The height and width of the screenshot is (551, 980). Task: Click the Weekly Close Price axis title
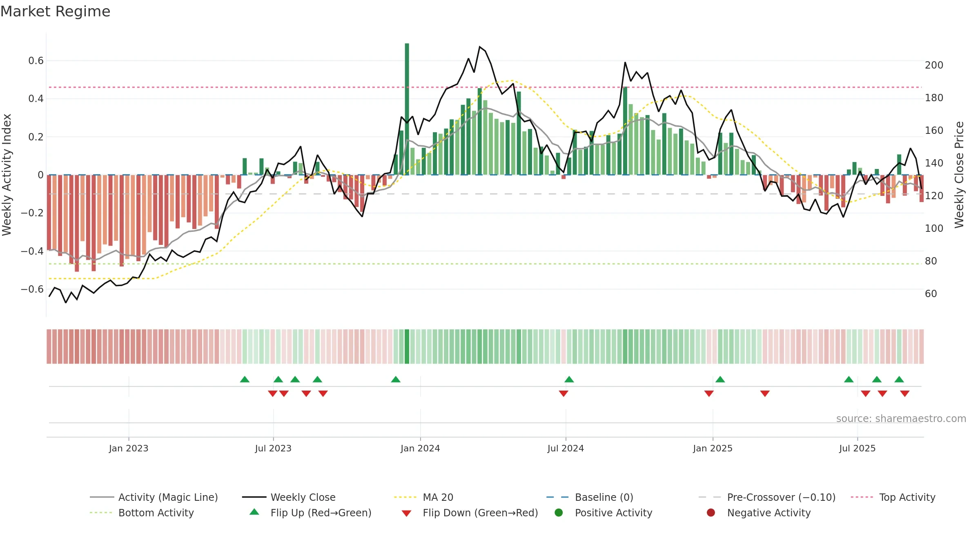coord(959,175)
